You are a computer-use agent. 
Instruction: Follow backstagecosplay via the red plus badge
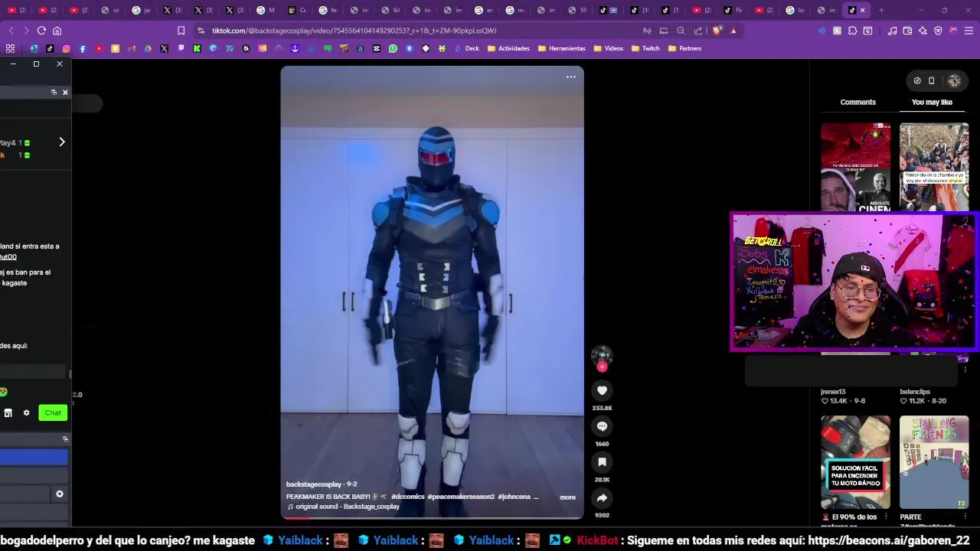602,367
